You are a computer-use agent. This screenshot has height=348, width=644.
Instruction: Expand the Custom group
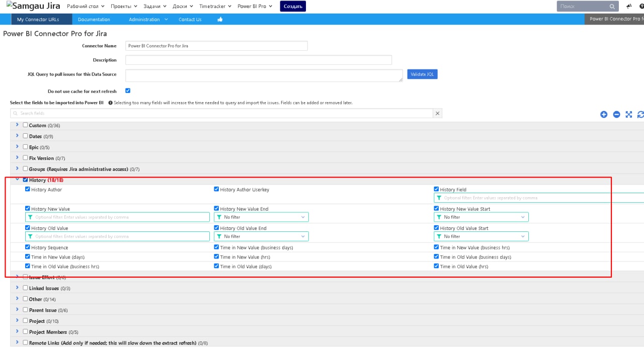[x=17, y=125]
